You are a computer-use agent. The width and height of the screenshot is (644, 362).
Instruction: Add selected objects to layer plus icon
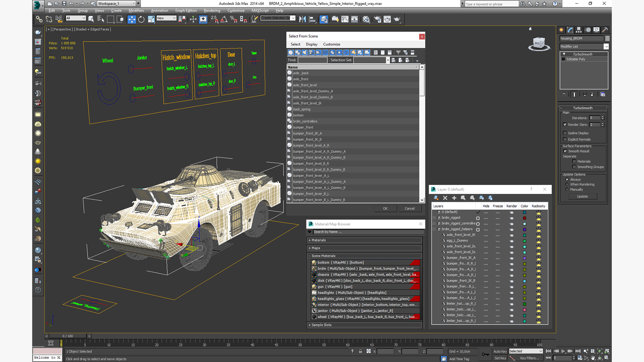[454, 198]
